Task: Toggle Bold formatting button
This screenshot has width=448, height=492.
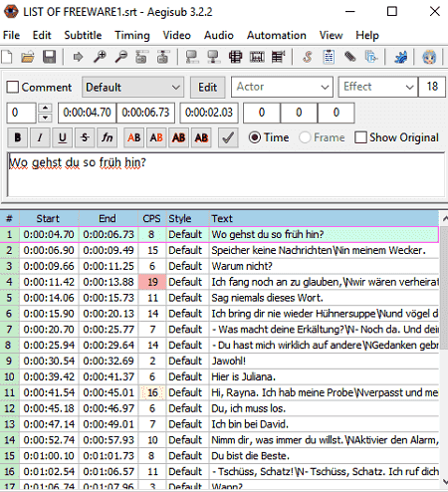Action: point(18,137)
